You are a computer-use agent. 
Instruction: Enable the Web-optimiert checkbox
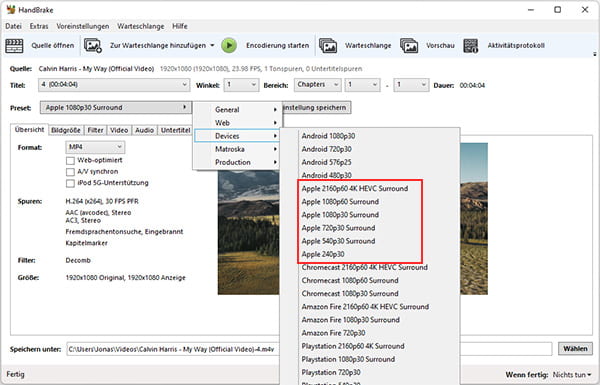coord(70,160)
